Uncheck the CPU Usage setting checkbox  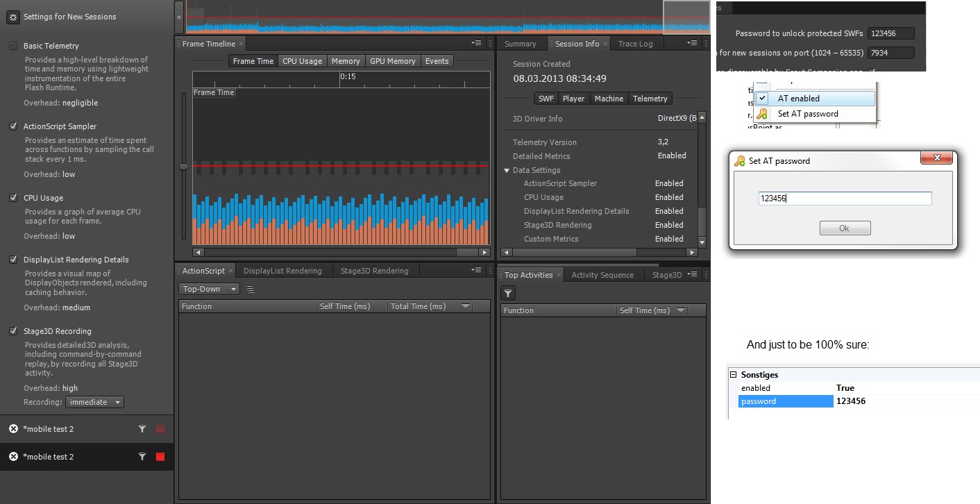tap(13, 198)
